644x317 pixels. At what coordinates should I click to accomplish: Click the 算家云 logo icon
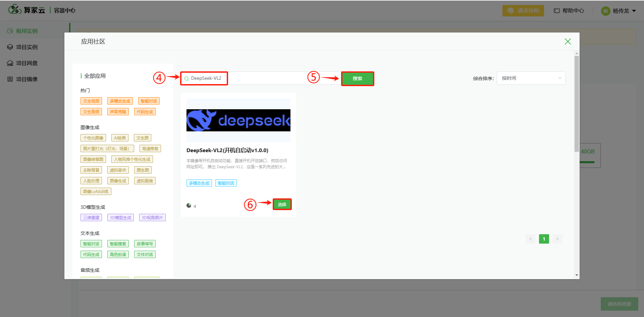pyautogui.click(x=15, y=9)
